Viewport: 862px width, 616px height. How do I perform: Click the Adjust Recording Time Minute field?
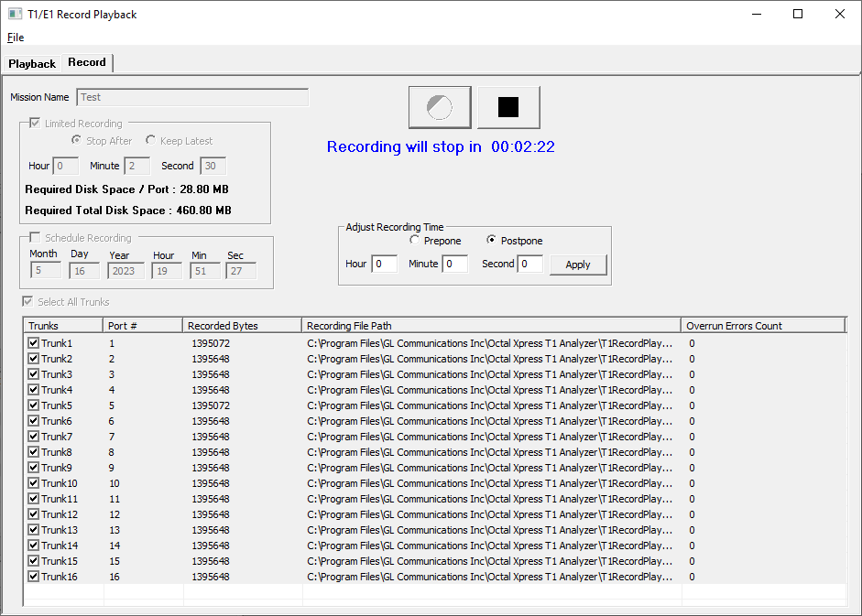pos(455,264)
